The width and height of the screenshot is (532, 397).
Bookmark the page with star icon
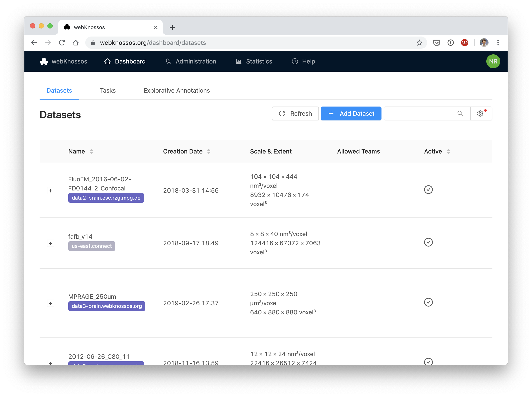point(419,43)
